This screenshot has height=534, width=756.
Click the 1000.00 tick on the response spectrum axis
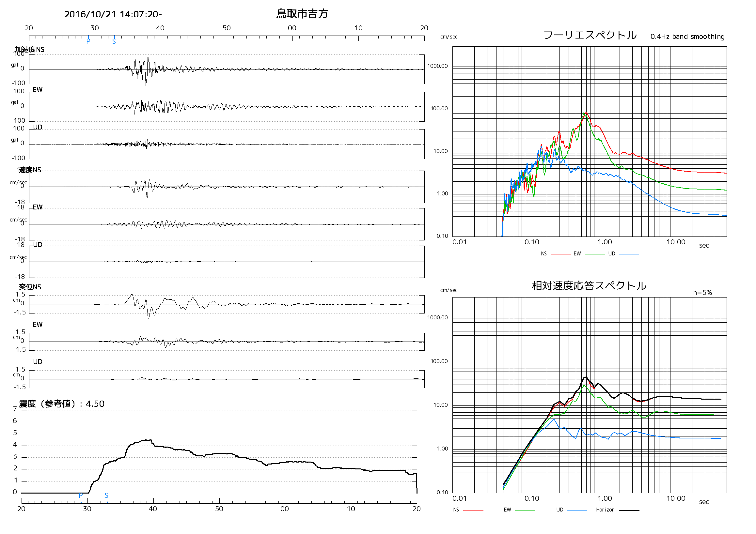tap(438, 318)
